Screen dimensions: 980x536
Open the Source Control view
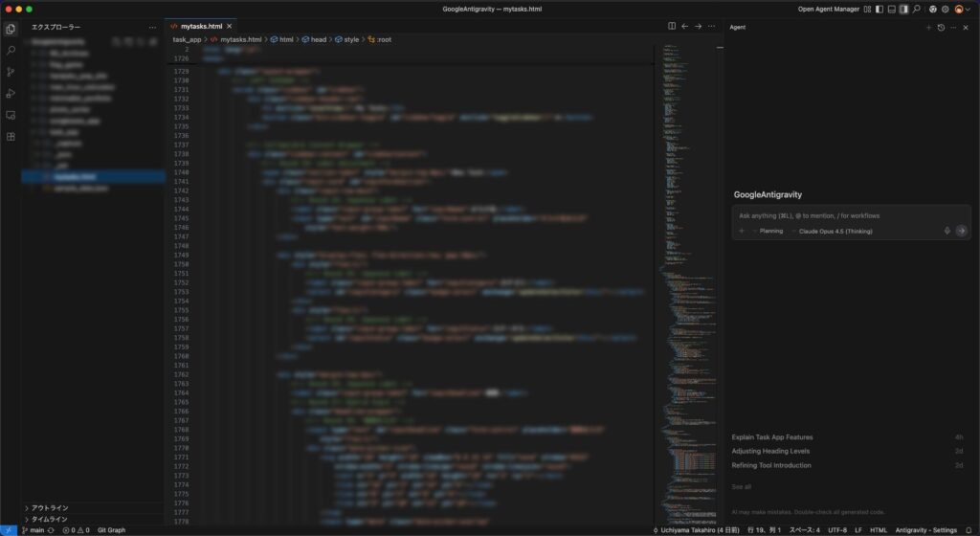tap(11, 72)
